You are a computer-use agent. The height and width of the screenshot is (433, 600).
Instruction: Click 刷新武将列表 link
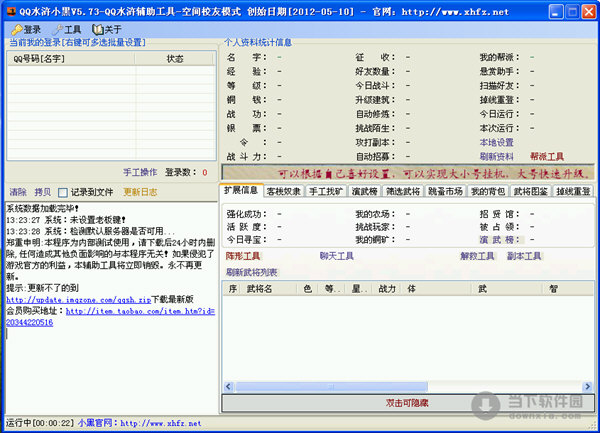coord(251,272)
